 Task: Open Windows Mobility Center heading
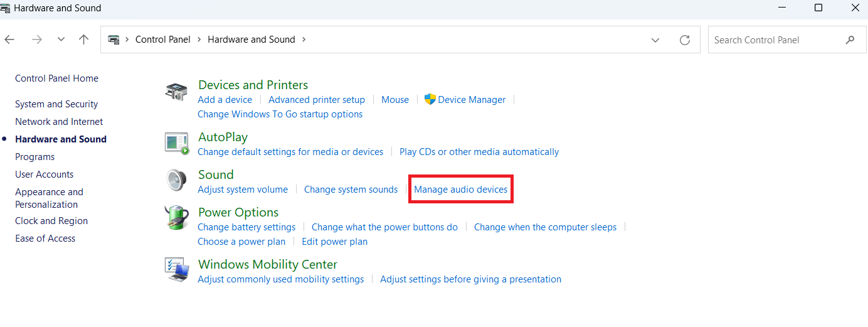268,264
